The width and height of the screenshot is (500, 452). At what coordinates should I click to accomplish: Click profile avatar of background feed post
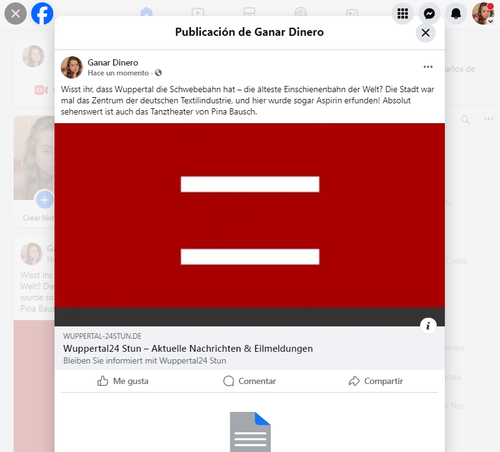(31, 254)
